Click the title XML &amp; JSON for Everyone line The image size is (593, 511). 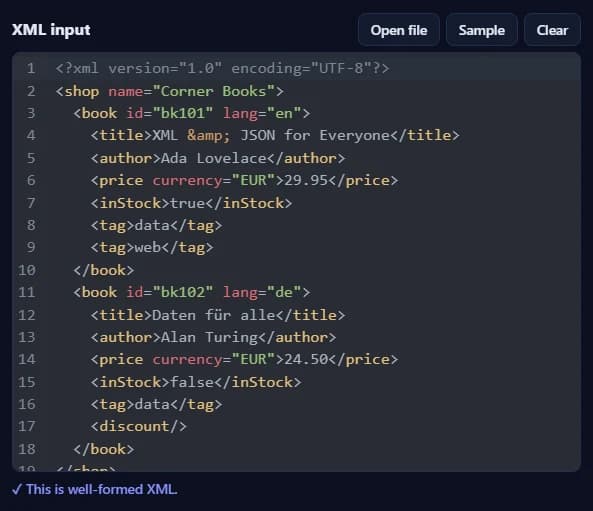click(x=275, y=135)
